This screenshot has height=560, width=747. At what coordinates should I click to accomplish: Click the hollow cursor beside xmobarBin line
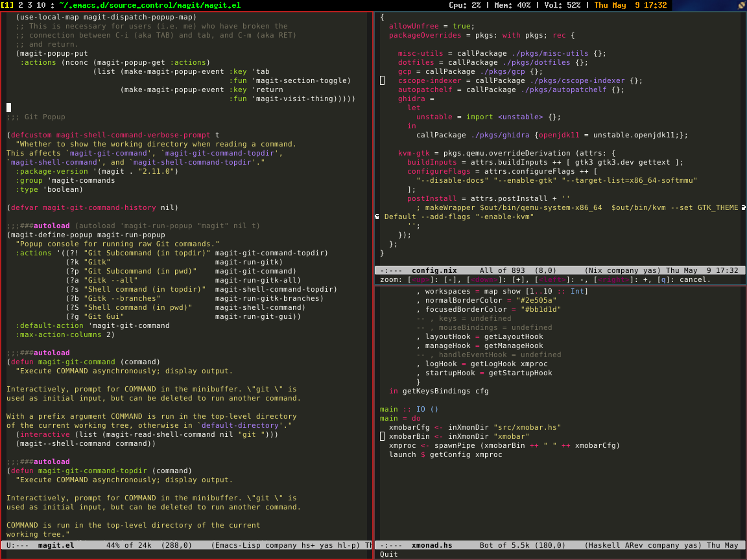point(382,436)
